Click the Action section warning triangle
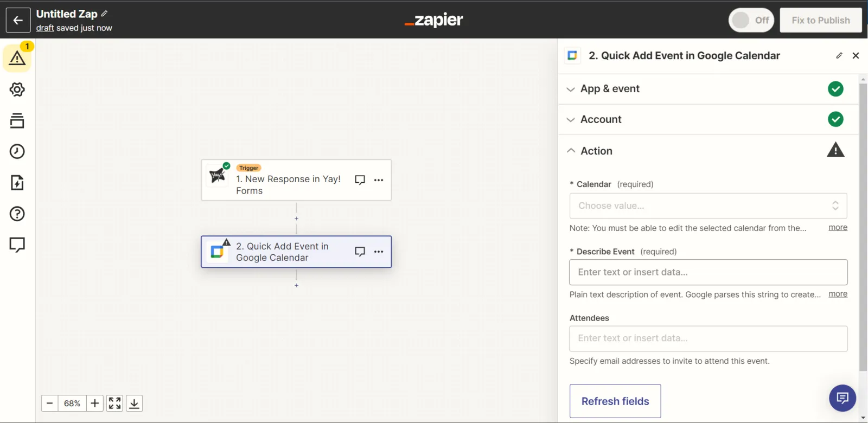The image size is (868, 423). 835,150
